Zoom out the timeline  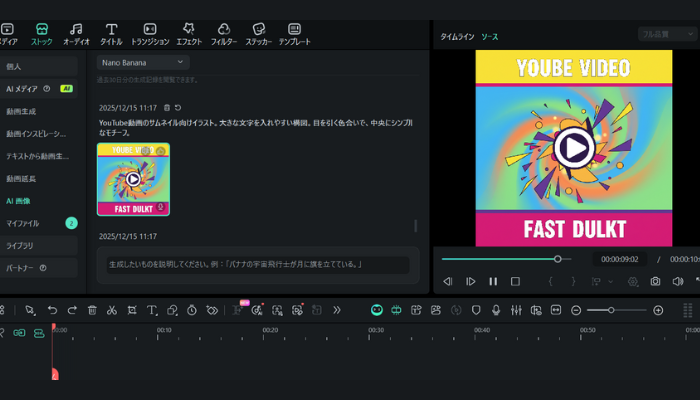point(576,310)
